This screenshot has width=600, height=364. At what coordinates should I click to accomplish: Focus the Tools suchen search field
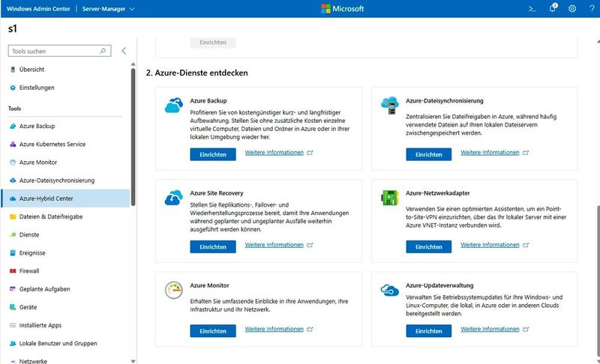point(59,51)
